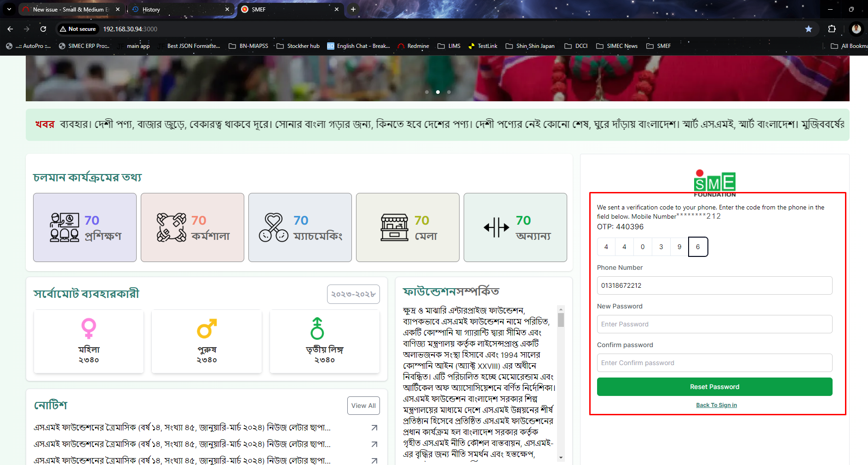Image resolution: width=868 pixels, height=465 pixels.
Task: Close the History tab
Action: pyautogui.click(x=227, y=9)
